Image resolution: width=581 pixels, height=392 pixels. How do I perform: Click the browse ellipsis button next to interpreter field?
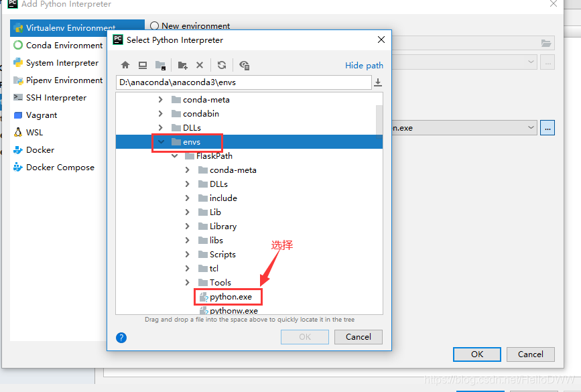click(x=547, y=128)
